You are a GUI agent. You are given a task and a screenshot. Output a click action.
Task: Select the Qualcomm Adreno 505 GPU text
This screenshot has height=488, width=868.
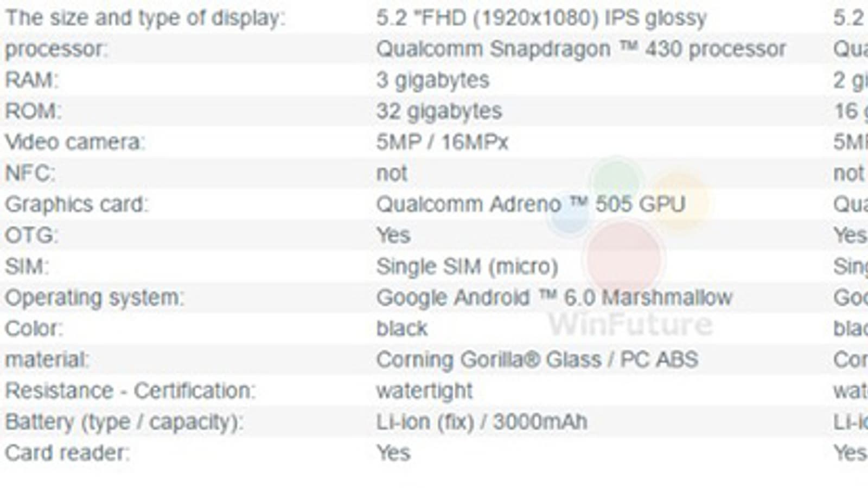pyautogui.click(x=531, y=204)
